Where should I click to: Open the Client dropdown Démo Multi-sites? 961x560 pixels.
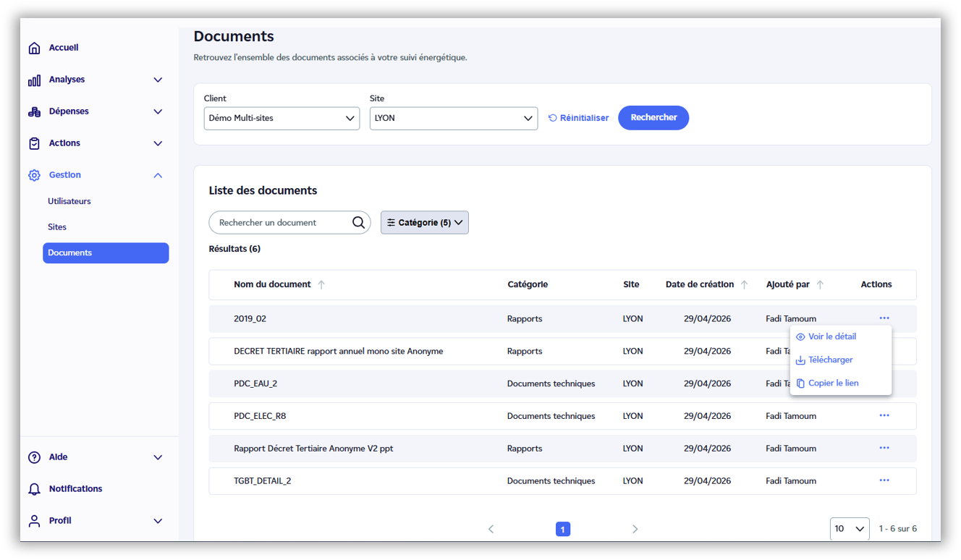[281, 119]
